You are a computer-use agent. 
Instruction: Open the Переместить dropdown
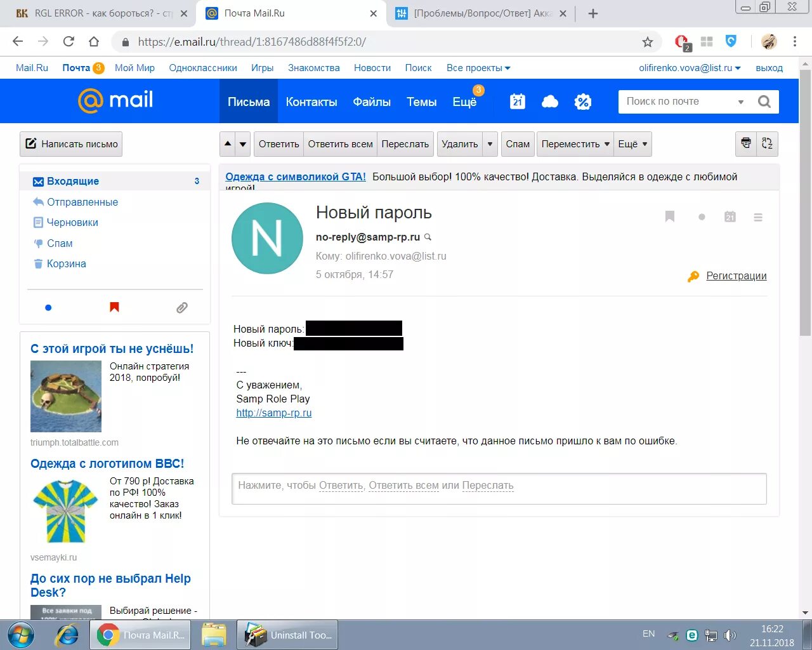[x=575, y=144]
